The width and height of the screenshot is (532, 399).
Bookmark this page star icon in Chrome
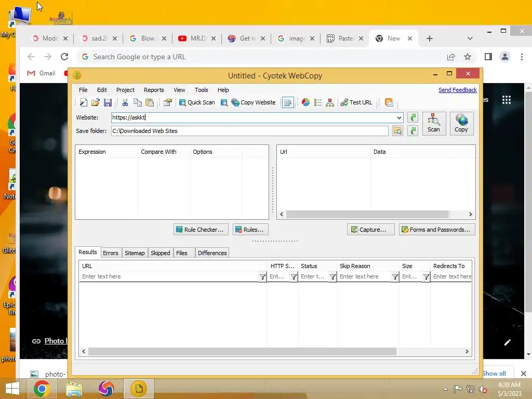468,57
